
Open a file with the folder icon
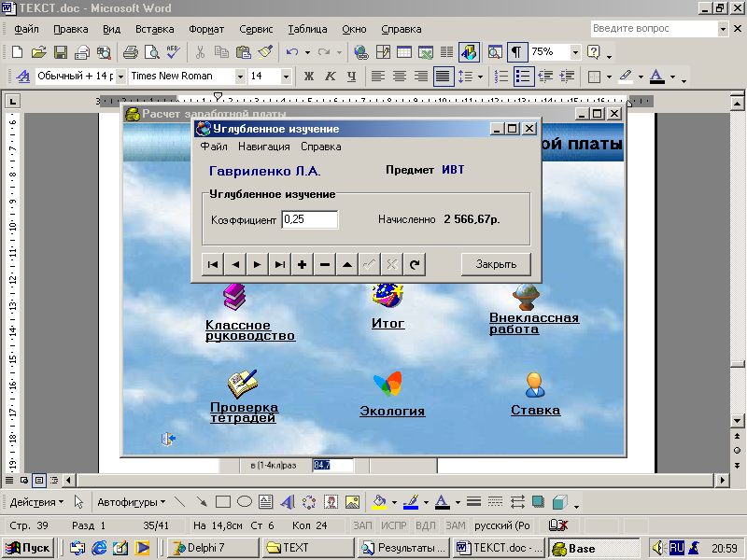coord(38,52)
